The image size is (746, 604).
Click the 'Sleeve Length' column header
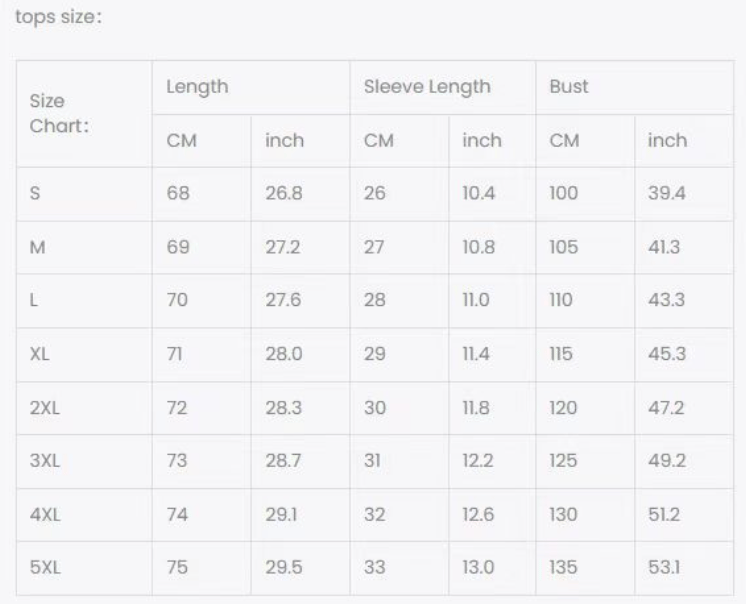click(x=427, y=88)
